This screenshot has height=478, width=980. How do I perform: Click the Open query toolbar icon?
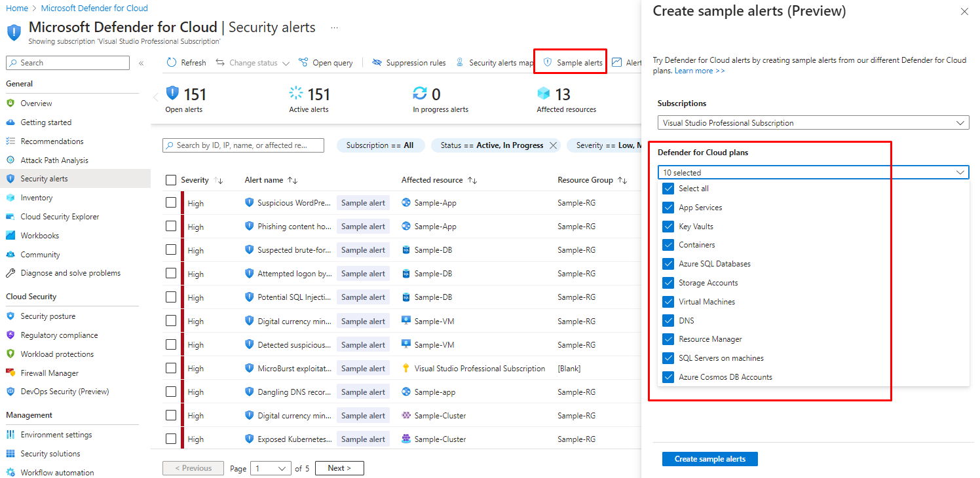click(x=303, y=63)
